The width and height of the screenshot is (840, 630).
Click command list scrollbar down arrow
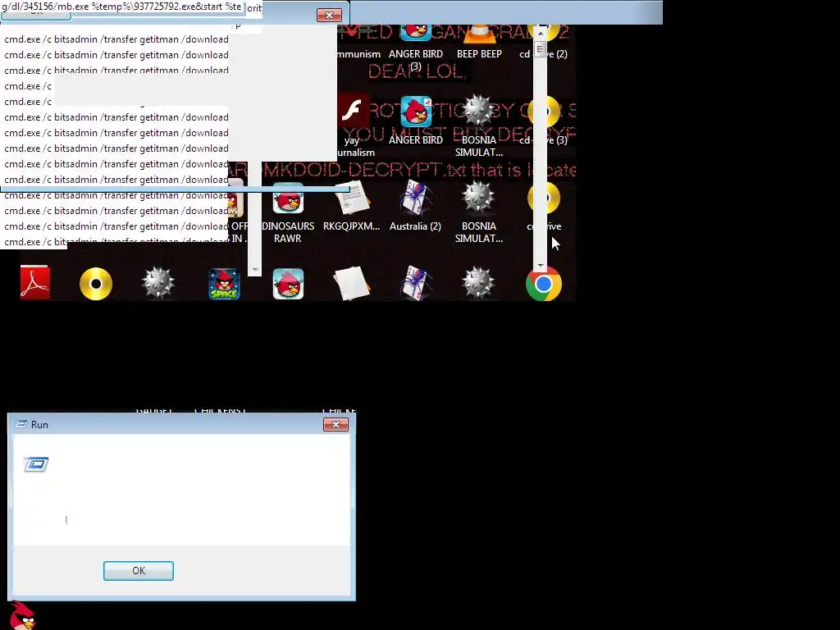[x=255, y=269]
